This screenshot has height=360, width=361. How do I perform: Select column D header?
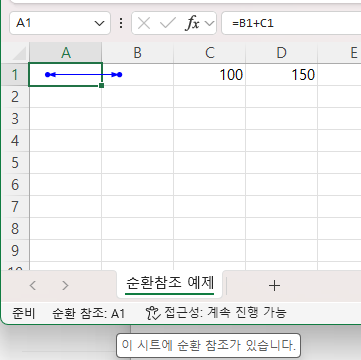pos(281,53)
